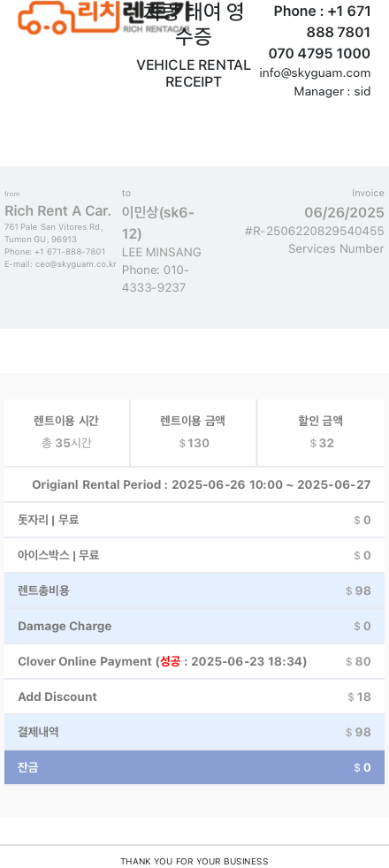Click the invoice number #R-2506220829540455
Viewport: 389px width, 868px height.
click(x=315, y=231)
